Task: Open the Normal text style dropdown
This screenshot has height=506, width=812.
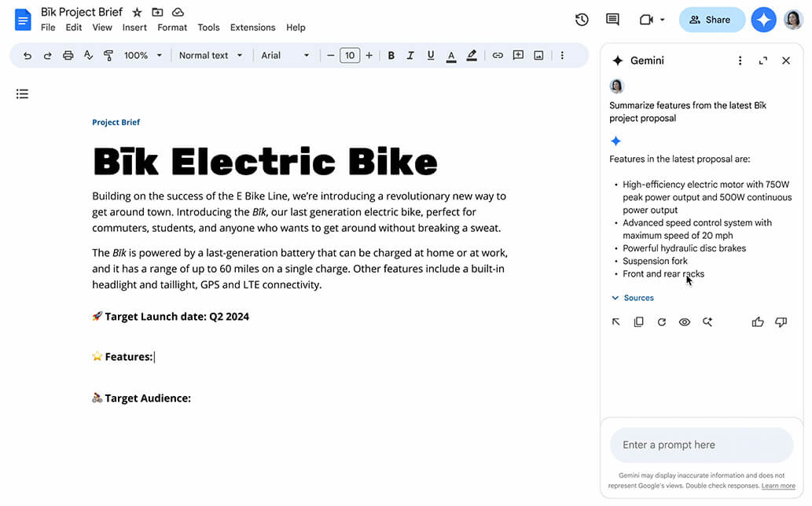Action: [210, 55]
